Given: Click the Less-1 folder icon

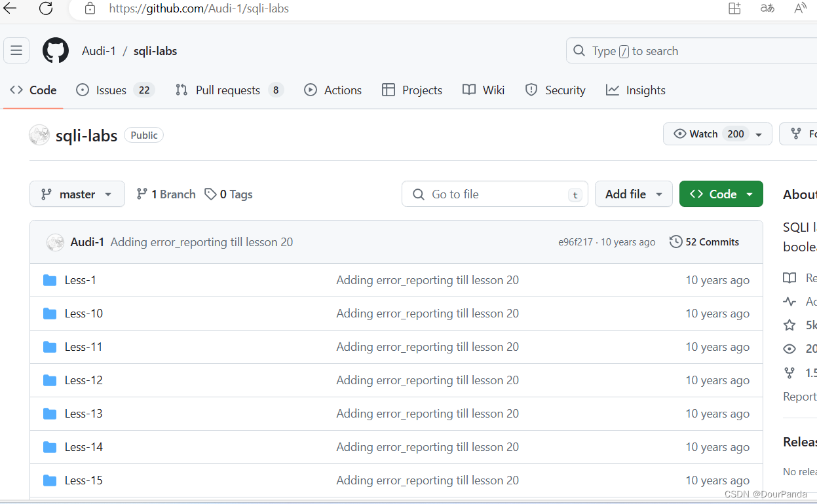Looking at the screenshot, I should click(50, 280).
